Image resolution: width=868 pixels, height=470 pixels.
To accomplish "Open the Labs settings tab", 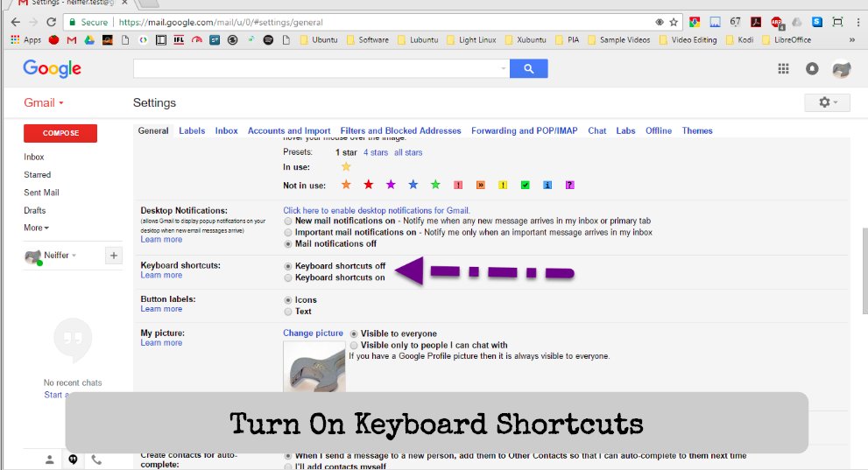I will [x=625, y=130].
